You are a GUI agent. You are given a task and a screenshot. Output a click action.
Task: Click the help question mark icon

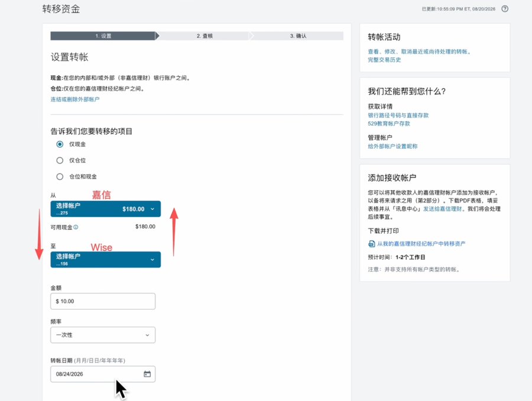click(505, 9)
